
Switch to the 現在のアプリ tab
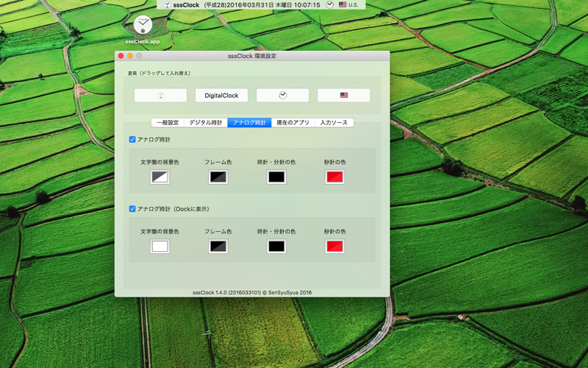click(293, 122)
